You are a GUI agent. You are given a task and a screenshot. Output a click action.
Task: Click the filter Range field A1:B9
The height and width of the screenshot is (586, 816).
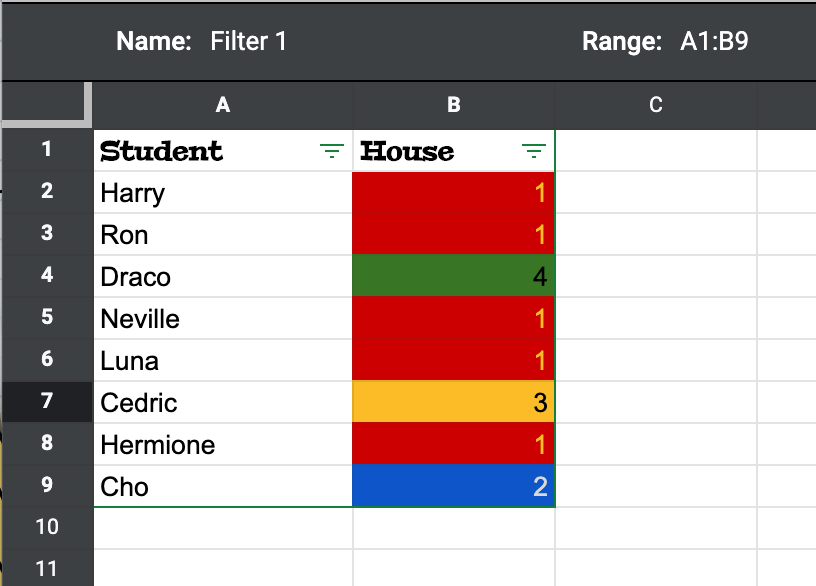click(714, 41)
